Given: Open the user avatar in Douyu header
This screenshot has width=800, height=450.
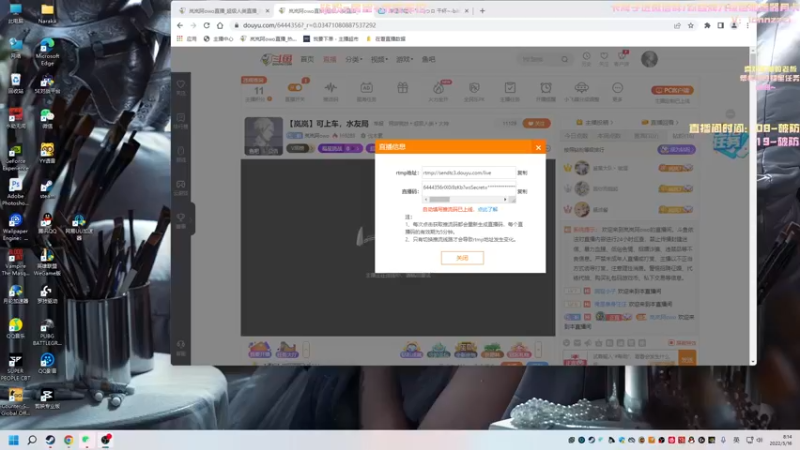Looking at the screenshot, I should [649, 59].
